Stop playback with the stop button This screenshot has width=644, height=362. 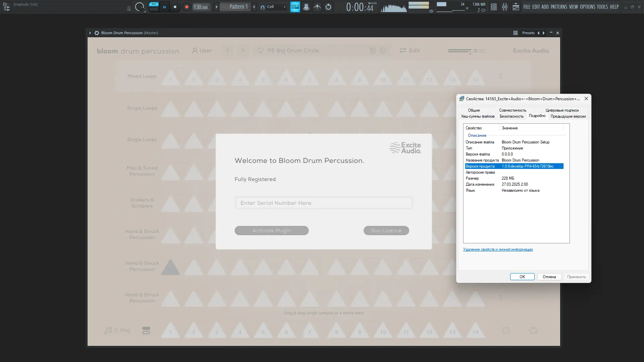[x=175, y=7]
